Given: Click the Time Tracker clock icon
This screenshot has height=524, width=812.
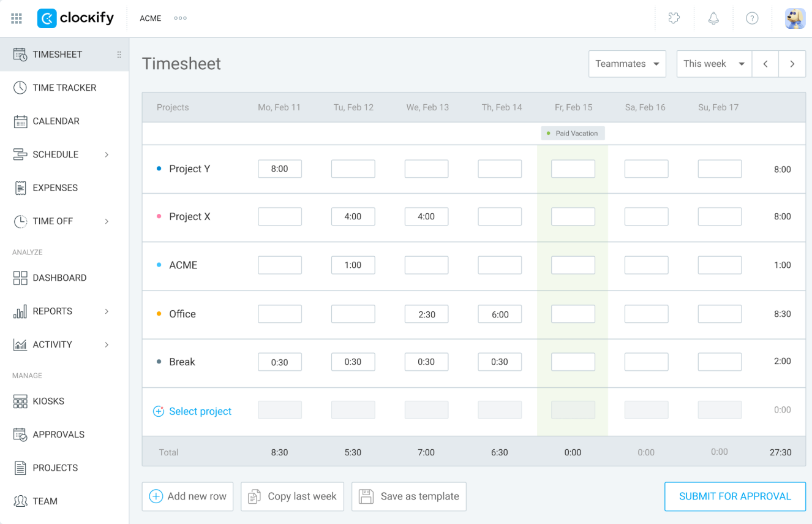Looking at the screenshot, I should 20,88.
